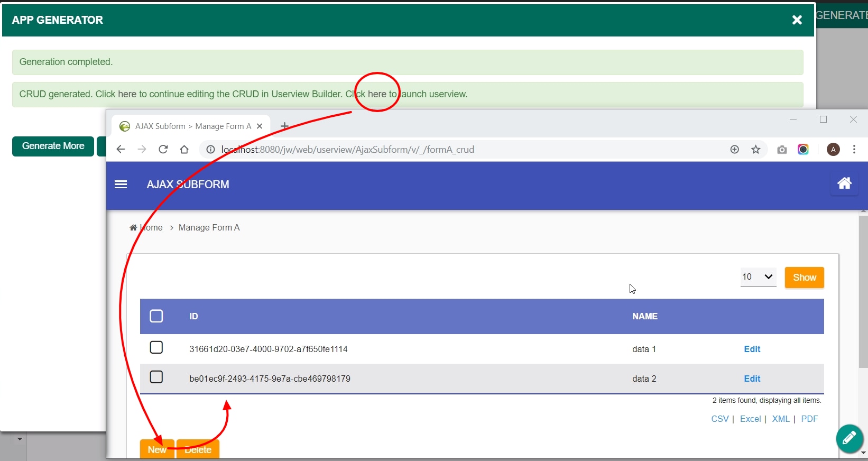Click the vertical scrollbar of the userview page
Screen dimensions: 868x461
click(x=863, y=291)
